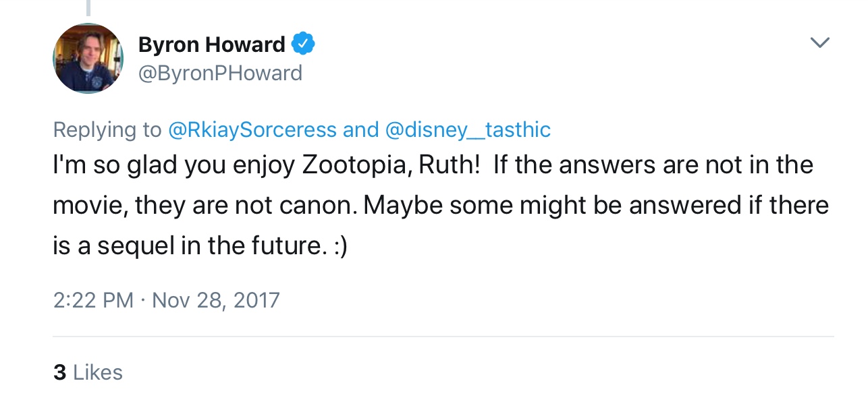Open the @ByronPHoward handle link
Image resolution: width=868 pixels, height=408 pixels.
(x=220, y=73)
